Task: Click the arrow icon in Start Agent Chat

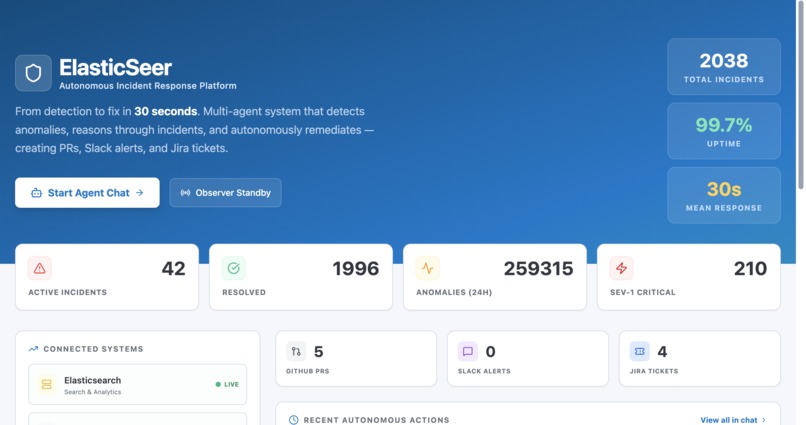Action: [139, 193]
